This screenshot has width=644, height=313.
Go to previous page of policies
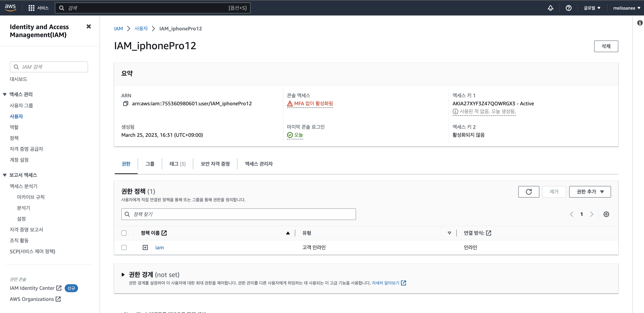click(572, 214)
